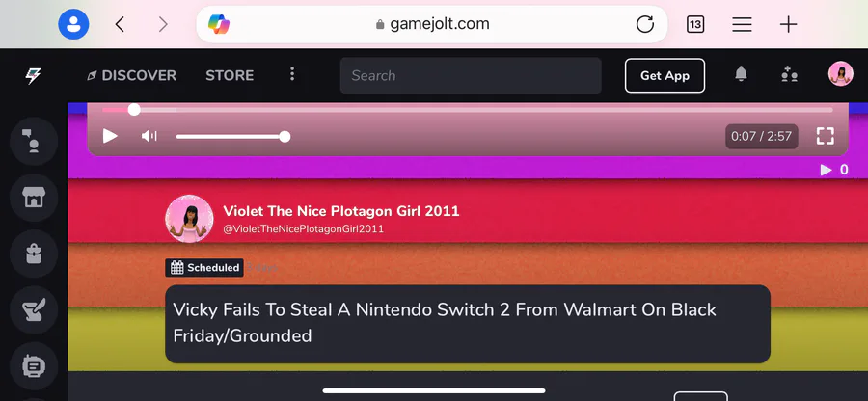Click the Get App button
Image resolution: width=868 pixels, height=401 pixels.
[x=665, y=76]
